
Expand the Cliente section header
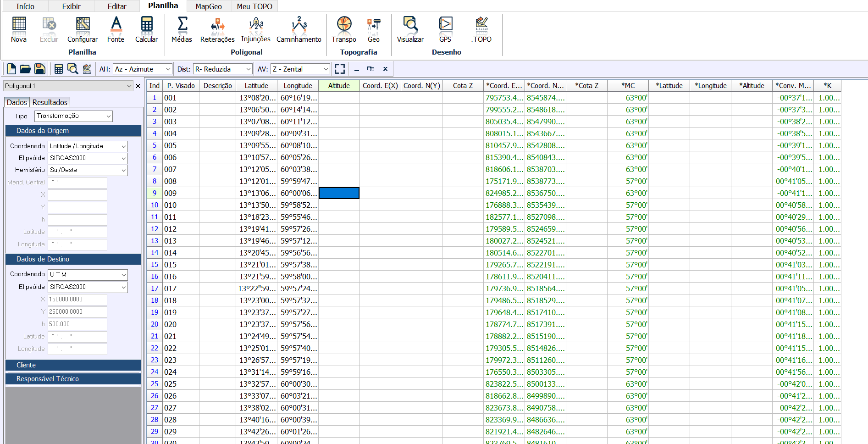[73, 365]
